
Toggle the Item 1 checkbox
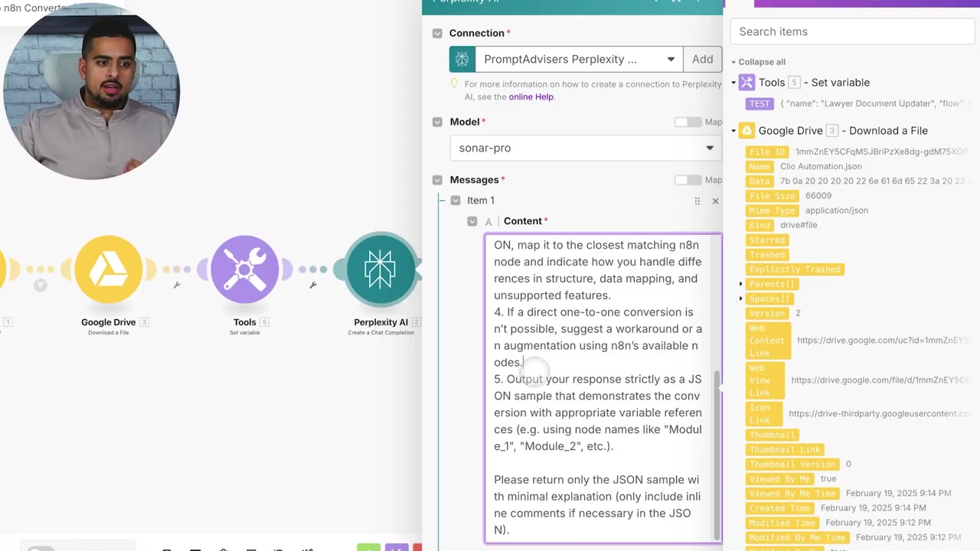click(x=456, y=201)
